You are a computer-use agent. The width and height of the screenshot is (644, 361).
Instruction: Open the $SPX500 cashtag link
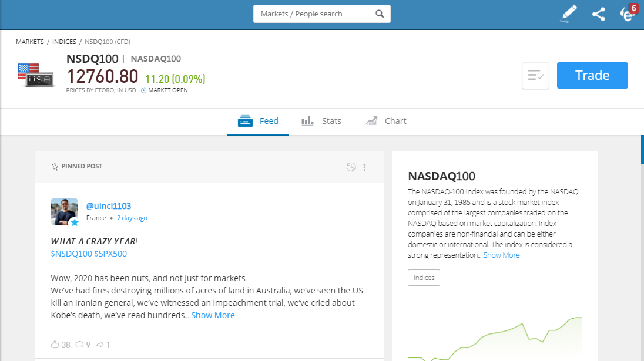110,254
